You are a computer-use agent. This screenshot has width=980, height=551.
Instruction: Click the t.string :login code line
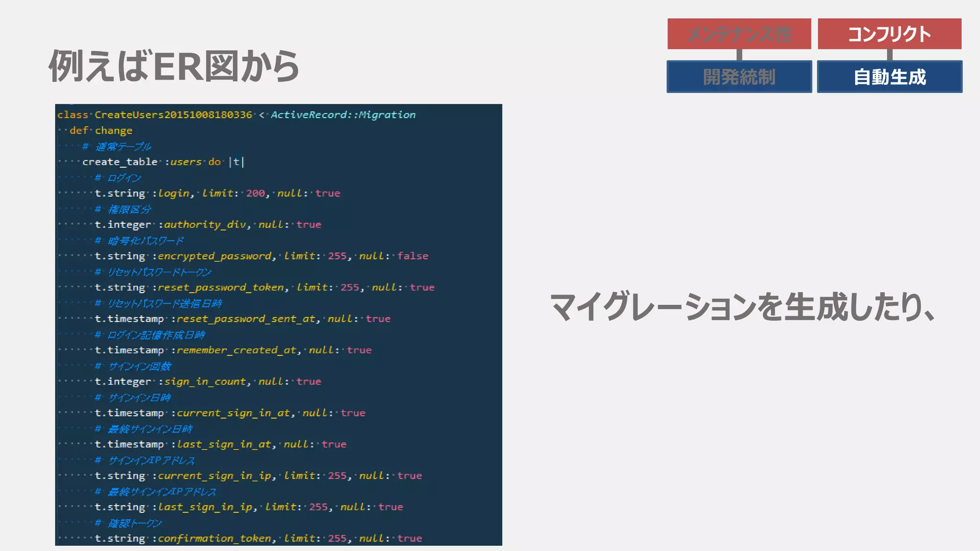pos(217,193)
